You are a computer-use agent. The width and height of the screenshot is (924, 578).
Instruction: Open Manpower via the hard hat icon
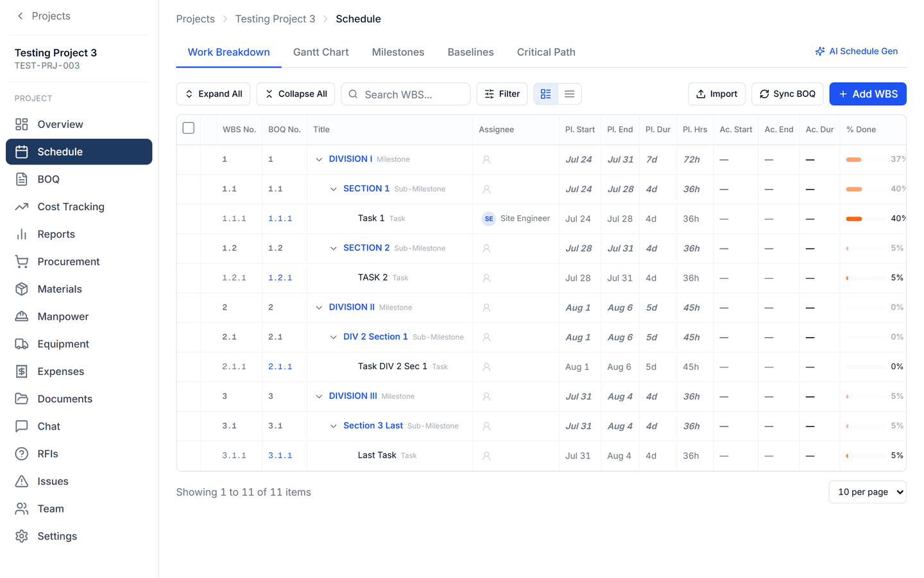[22, 317]
